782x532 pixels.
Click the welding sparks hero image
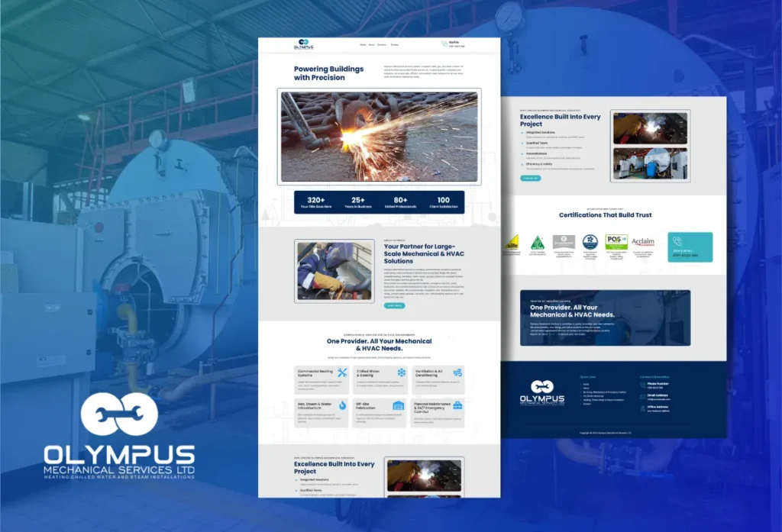tap(380, 137)
